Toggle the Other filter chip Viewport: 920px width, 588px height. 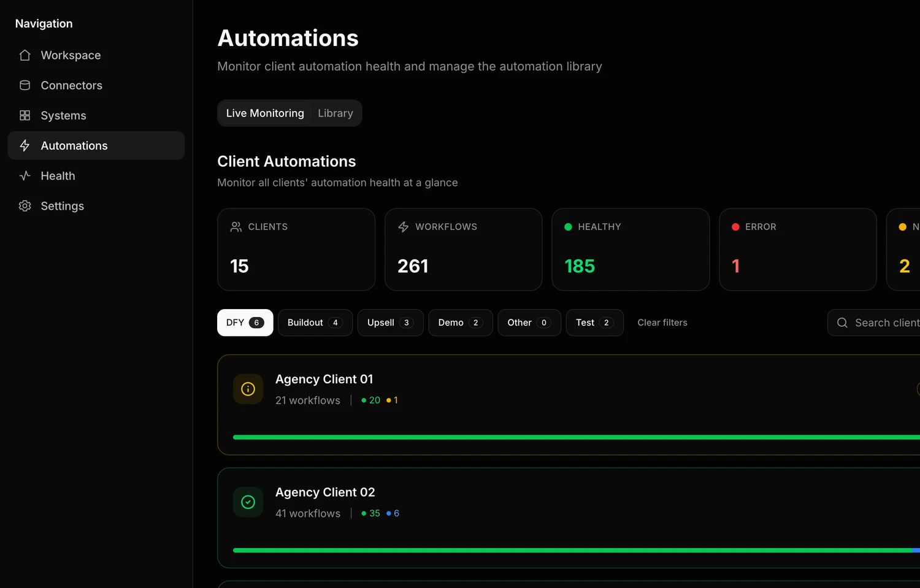click(x=529, y=323)
